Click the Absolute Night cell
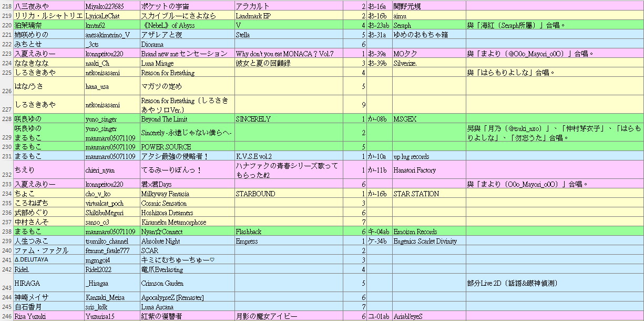This screenshot has width=644, height=321. 187,242
